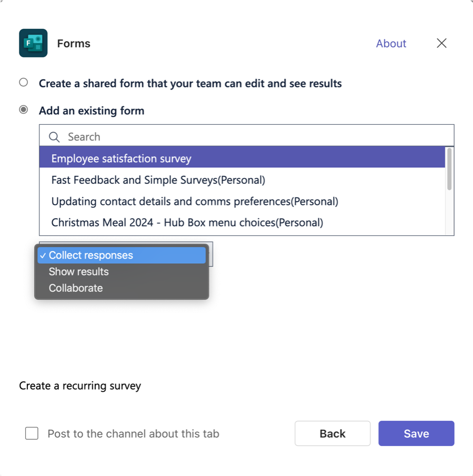
Task: Click inside the Search input field
Action: [210, 136]
